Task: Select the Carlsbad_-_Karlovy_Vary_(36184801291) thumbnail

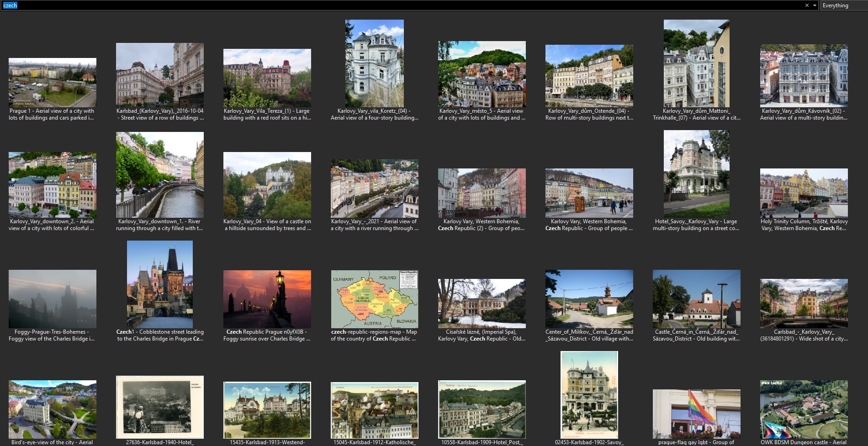Action: (x=804, y=304)
